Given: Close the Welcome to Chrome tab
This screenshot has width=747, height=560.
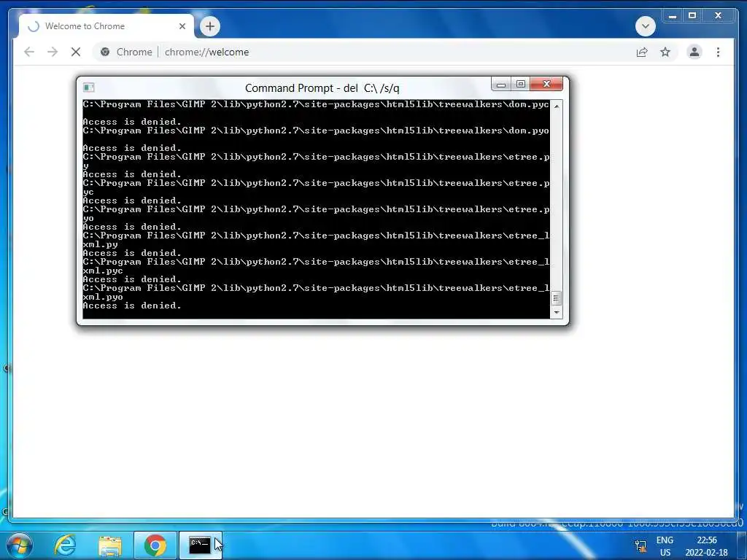Looking at the screenshot, I should (182, 26).
